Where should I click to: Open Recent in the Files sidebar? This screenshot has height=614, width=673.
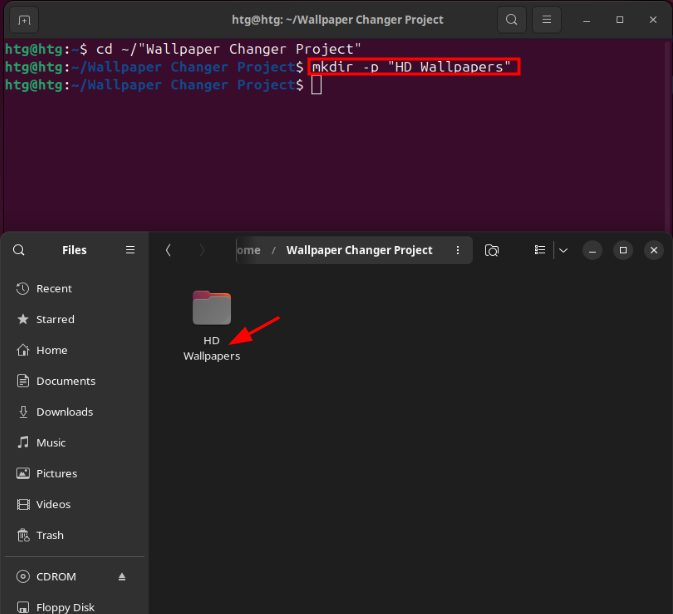click(x=75, y=289)
